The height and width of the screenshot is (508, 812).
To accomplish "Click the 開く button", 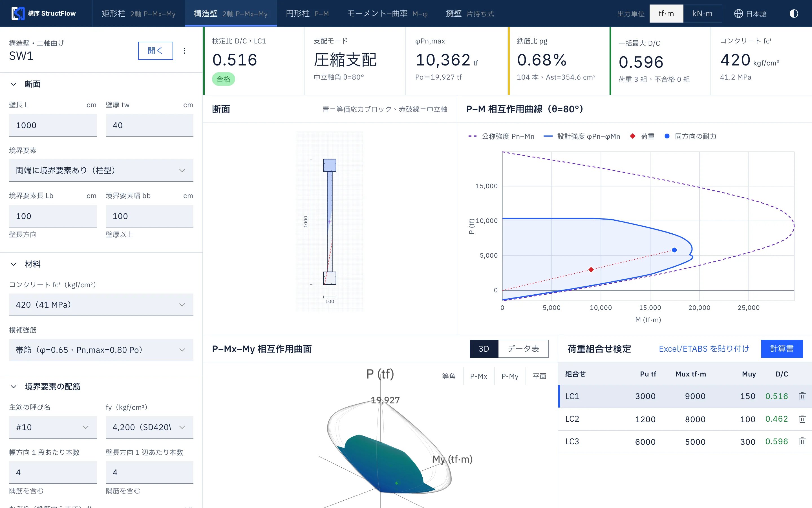I will (x=155, y=51).
